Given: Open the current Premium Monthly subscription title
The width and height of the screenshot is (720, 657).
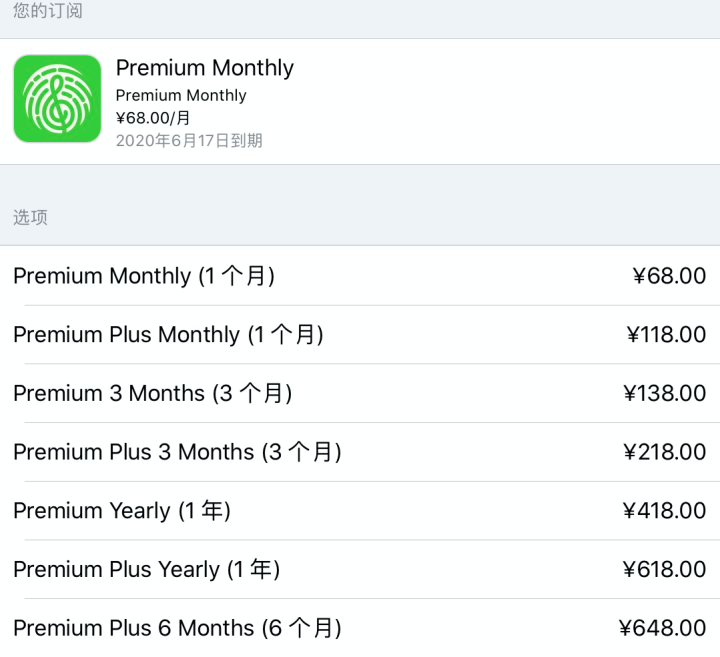Looking at the screenshot, I should tap(205, 68).
